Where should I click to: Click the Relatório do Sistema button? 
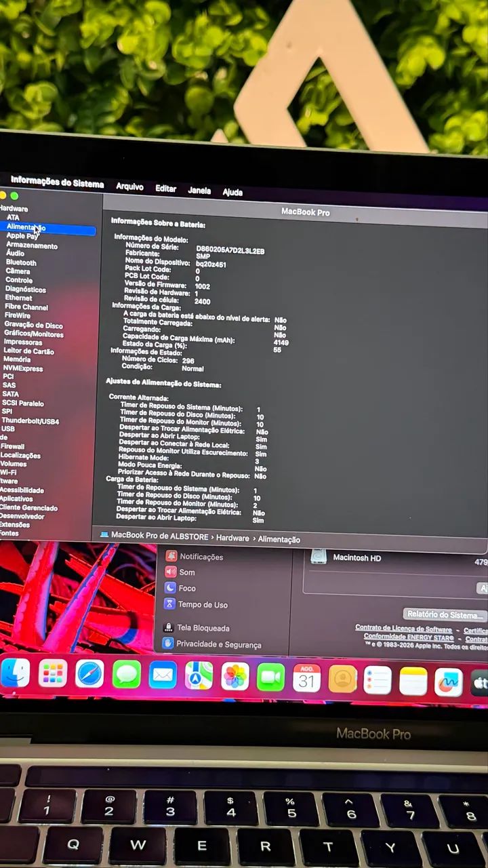[x=445, y=614]
